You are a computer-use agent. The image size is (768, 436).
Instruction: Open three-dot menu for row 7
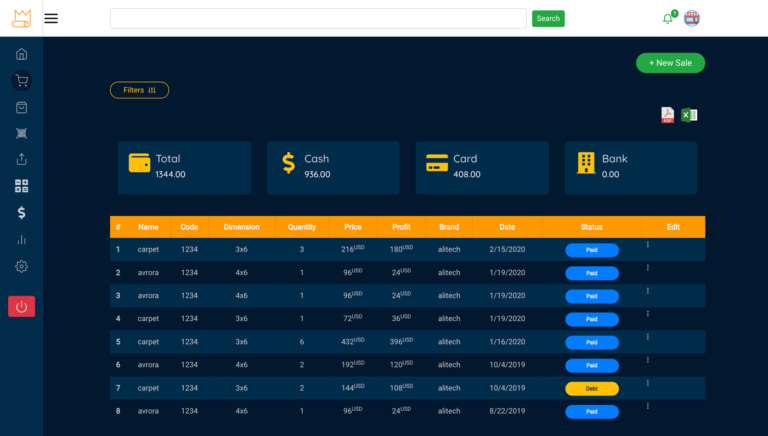647,383
